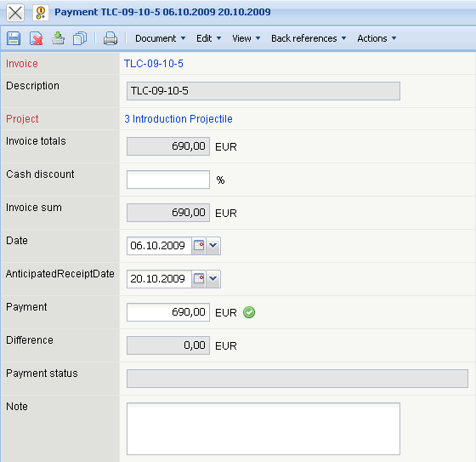The width and height of the screenshot is (476, 462).
Task: Duplicate the document with copy icon
Action: (x=80, y=38)
